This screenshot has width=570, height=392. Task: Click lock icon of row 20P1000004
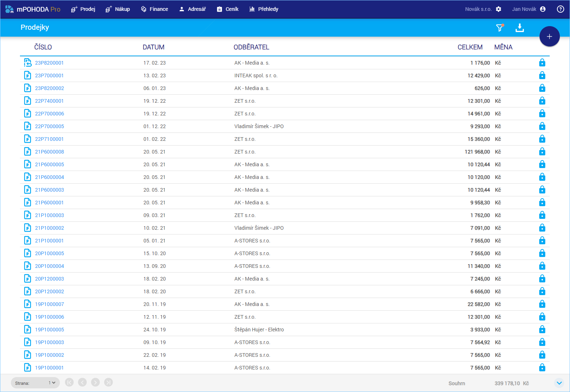click(x=542, y=266)
